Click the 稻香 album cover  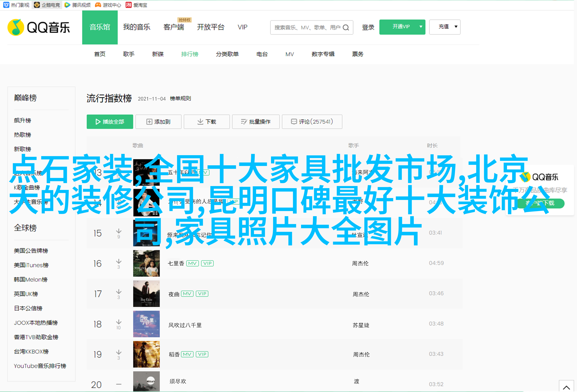pyautogui.click(x=147, y=354)
